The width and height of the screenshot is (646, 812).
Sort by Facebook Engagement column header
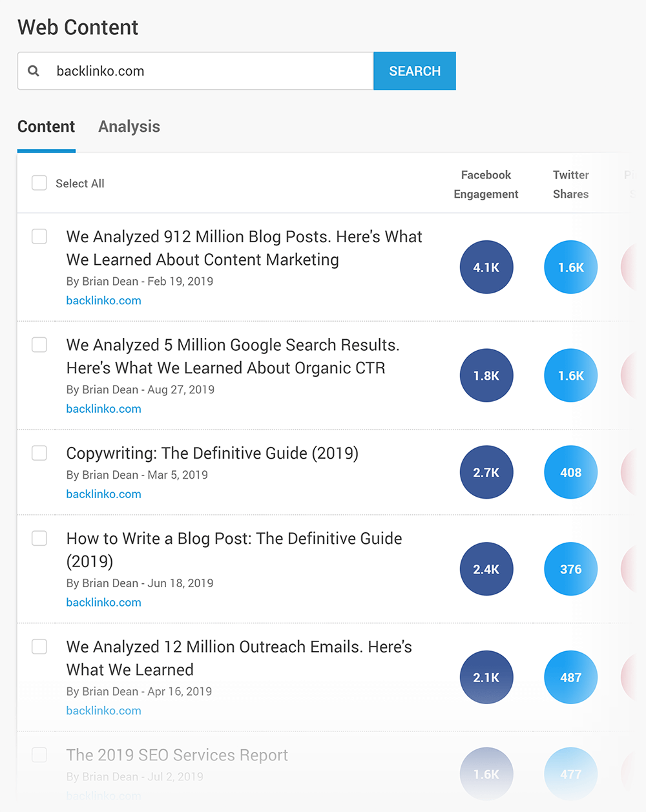click(x=486, y=185)
